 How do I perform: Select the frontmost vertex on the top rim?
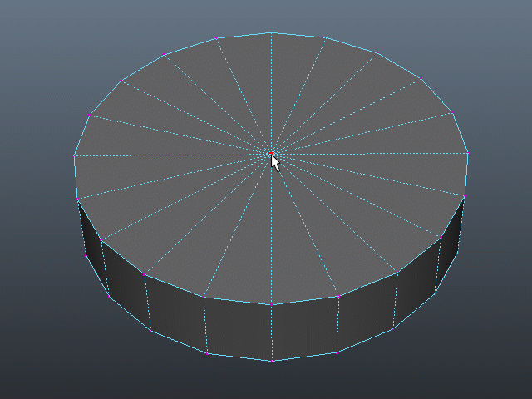pos(272,305)
